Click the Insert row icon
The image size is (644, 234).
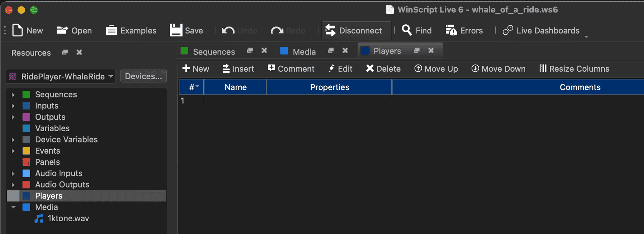(226, 69)
